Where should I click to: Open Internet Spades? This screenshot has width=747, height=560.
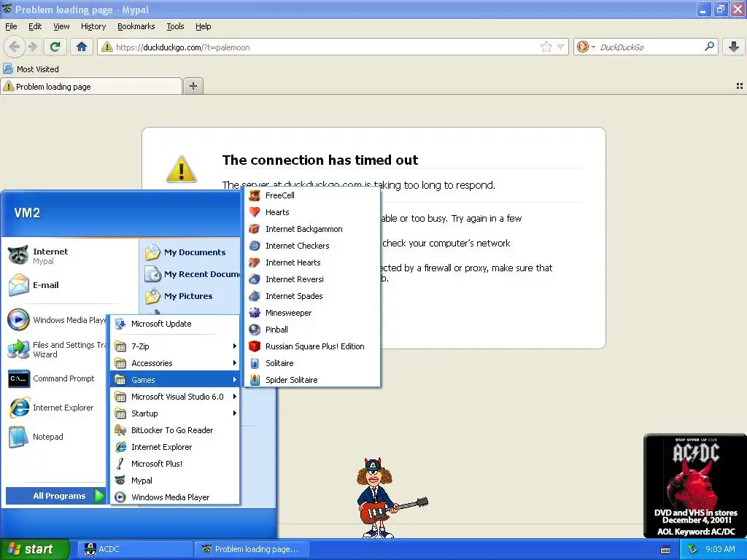(312, 296)
